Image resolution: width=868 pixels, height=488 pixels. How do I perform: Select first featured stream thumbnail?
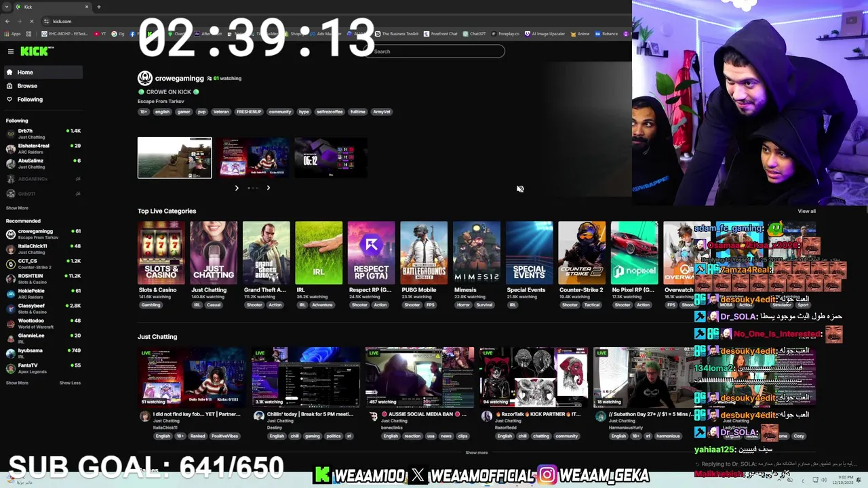click(174, 158)
